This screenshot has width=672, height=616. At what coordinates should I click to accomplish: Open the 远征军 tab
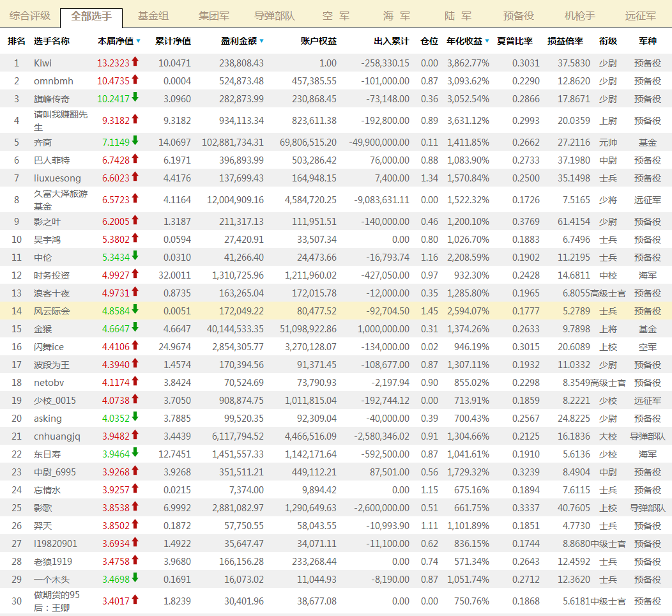click(641, 16)
